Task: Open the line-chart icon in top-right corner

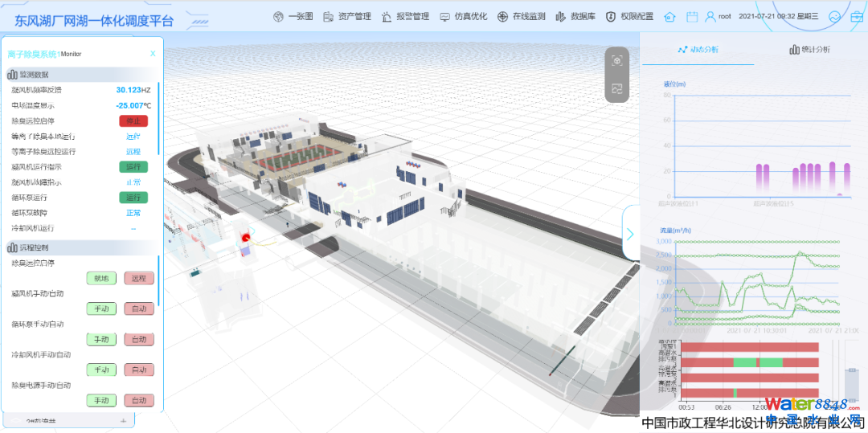Action: tap(835, 16)
